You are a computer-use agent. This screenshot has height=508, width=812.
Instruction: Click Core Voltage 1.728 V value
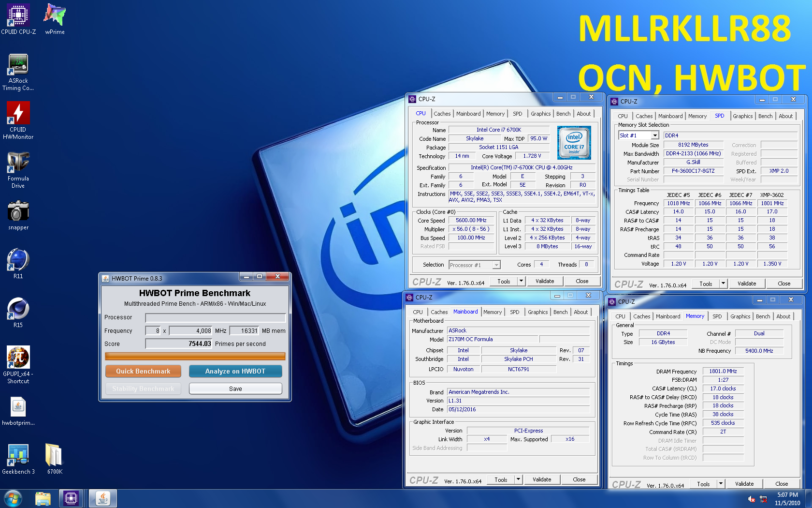[532, 156]
